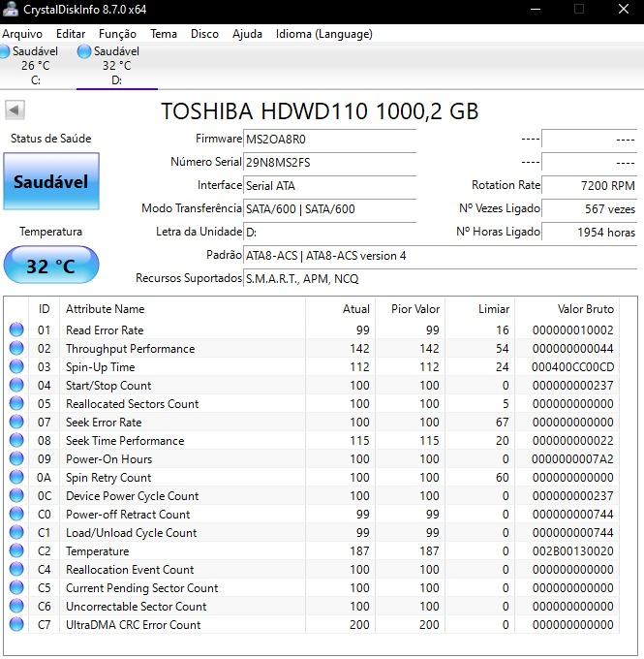Open the Tema menu

164,34
